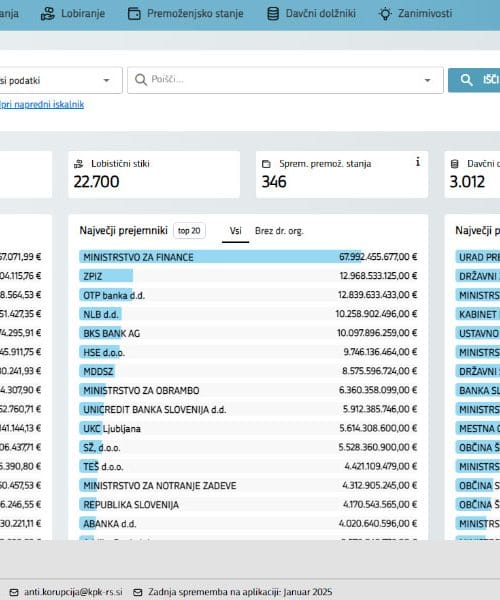The height and width of the screenshot is (600, 500).
Task: Switch to the Brez dr. org. tab
Action: 279,231
